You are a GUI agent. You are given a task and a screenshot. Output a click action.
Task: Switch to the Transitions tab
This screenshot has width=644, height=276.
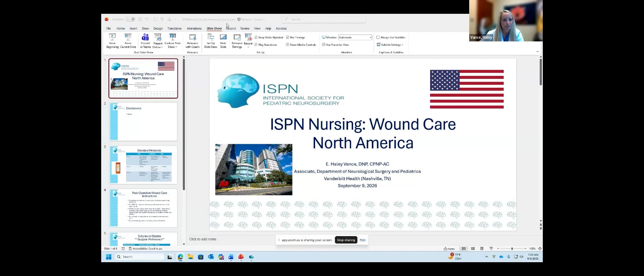point(174,28)
